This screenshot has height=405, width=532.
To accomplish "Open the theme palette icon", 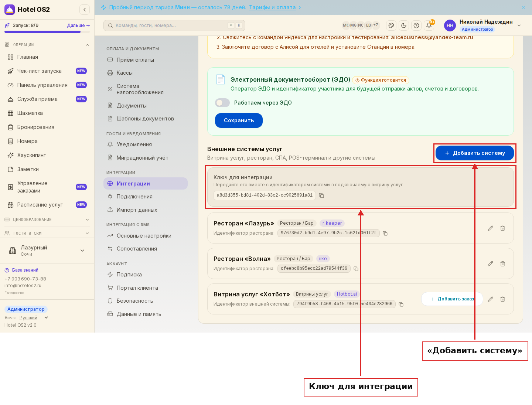I will (391, 25).
